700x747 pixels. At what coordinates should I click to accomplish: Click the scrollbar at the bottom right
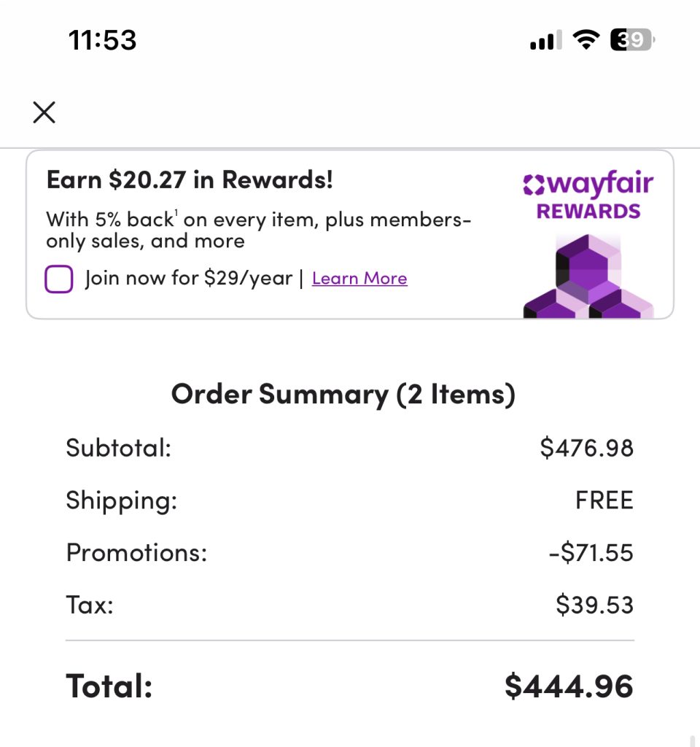click(x=692, y=741)
